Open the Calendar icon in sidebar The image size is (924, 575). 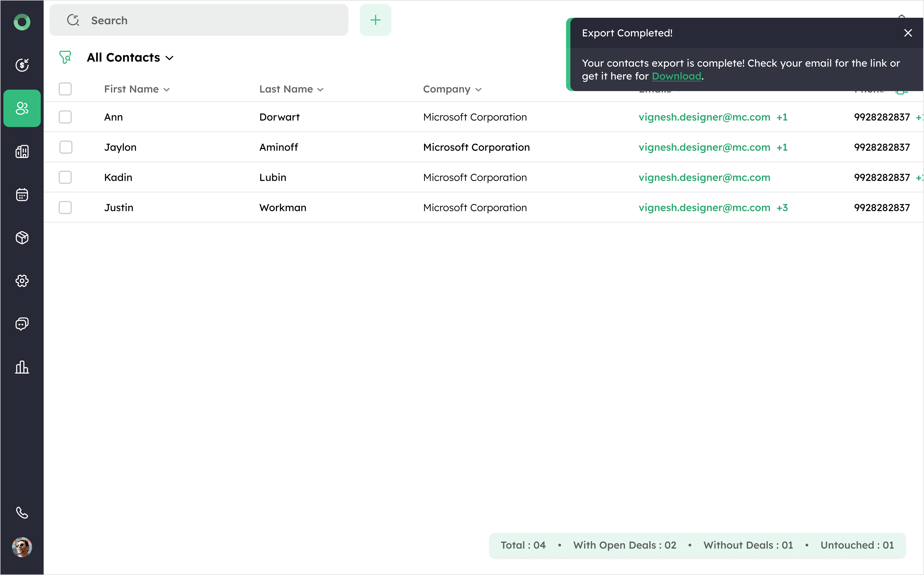(22, 195)
